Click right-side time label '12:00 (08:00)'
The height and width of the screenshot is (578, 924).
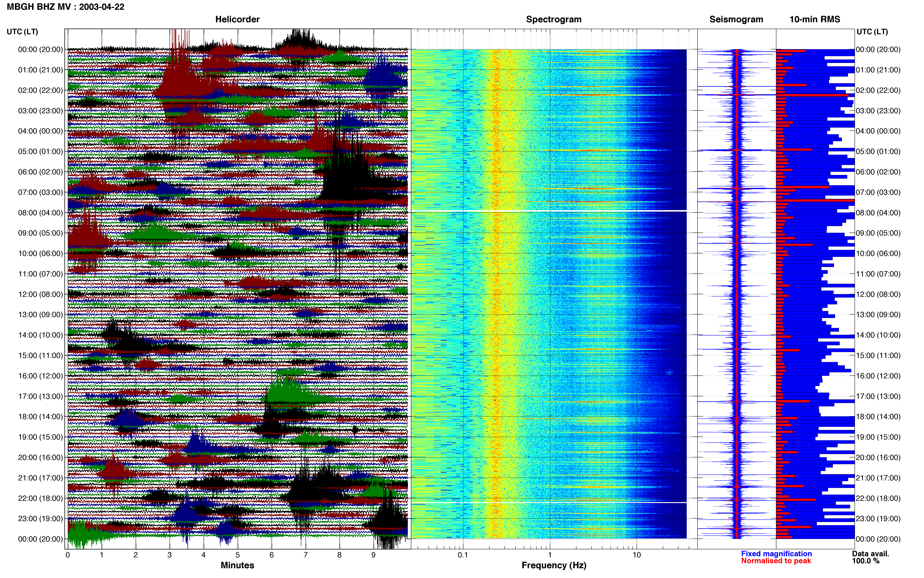tap(878, 294)
